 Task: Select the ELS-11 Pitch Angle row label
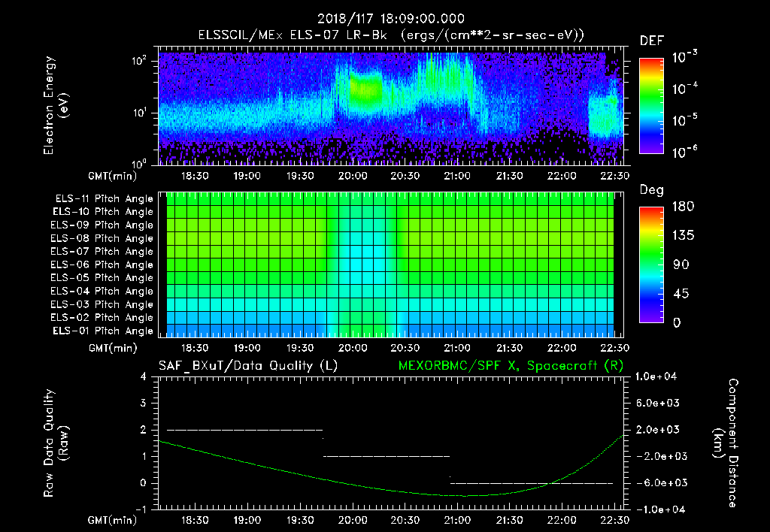[x=104, y=199]
